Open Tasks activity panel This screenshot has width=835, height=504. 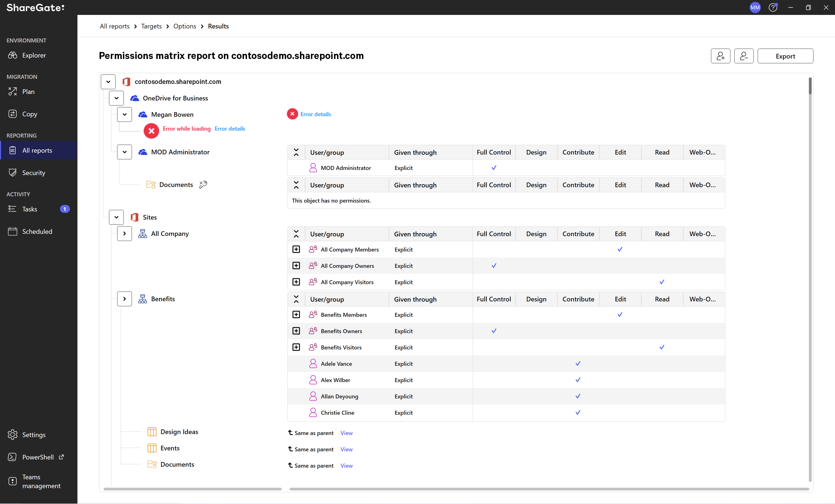[30, 209]
